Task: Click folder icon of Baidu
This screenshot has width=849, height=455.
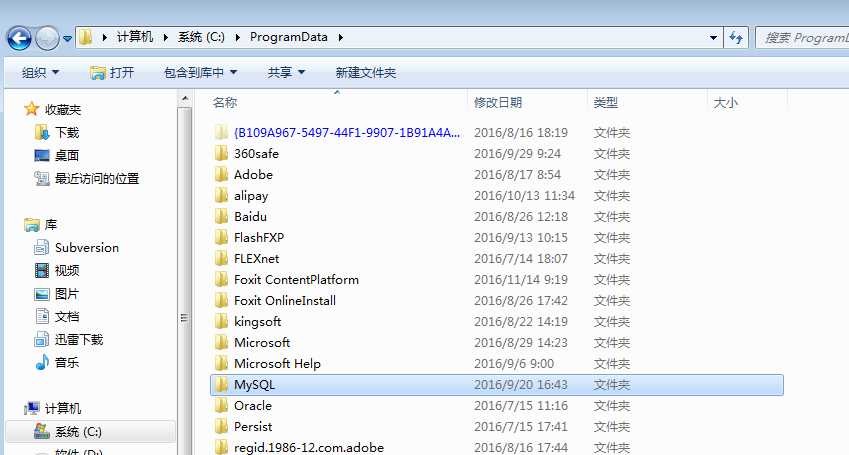Action: (221, 217)
